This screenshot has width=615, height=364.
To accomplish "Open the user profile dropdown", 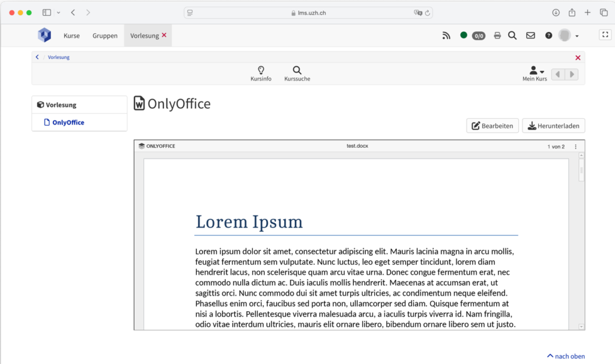I will click(567, 35).
